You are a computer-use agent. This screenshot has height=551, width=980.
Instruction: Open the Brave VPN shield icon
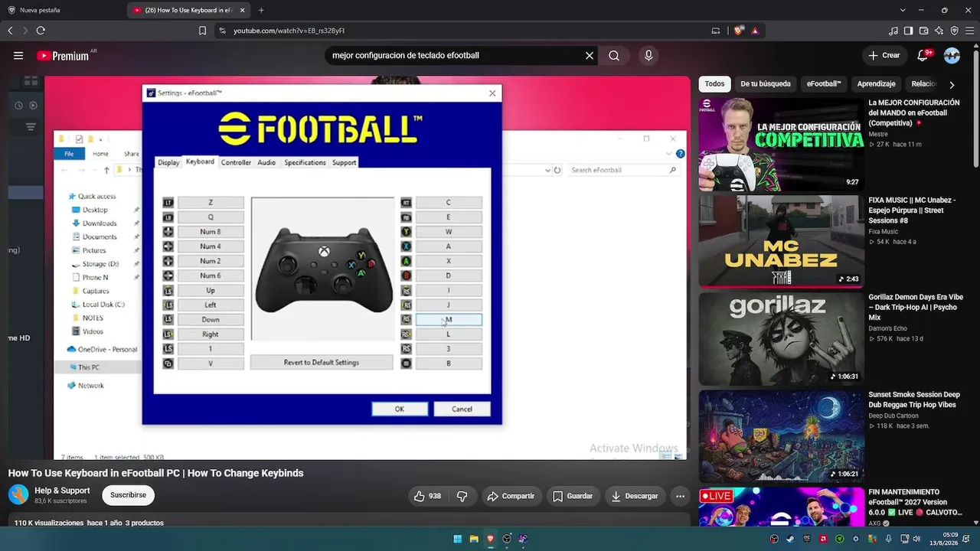pyautogui.click(x=955, y=31)
